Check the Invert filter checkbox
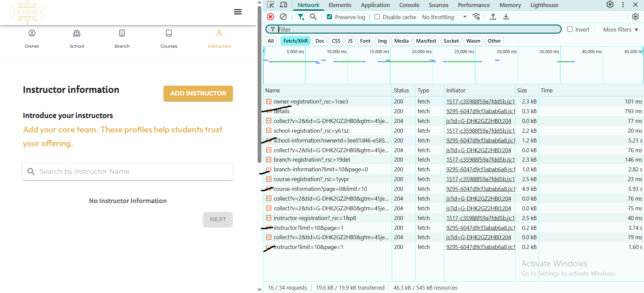 pyautogui.click(x=570, y=29)
